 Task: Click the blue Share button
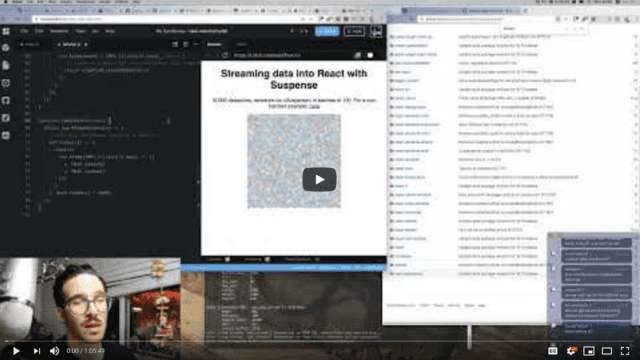(327, 31)
